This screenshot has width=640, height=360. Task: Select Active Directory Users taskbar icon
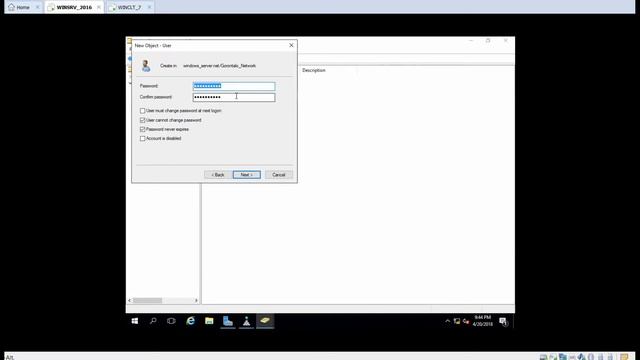tap(265, 321)
